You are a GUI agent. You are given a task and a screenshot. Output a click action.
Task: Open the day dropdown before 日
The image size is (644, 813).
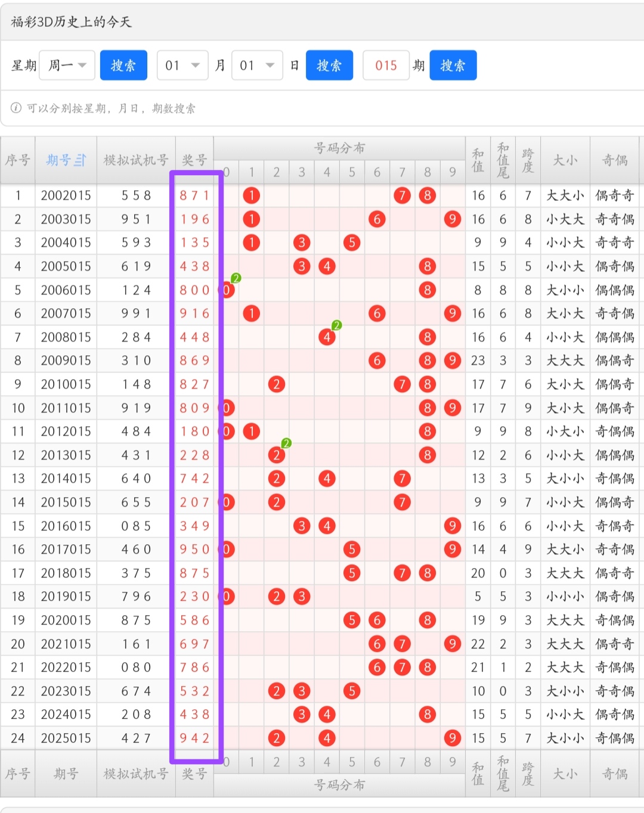pos(257,66)
